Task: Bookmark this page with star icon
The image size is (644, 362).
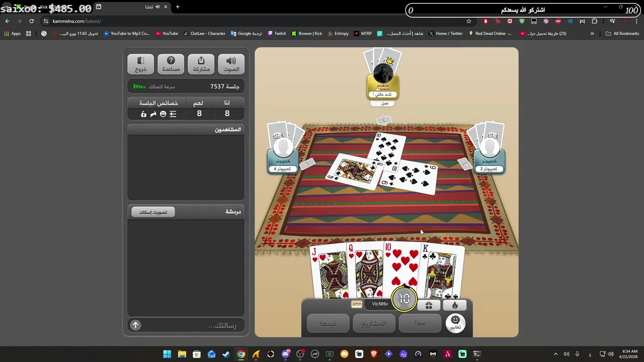Action: [469, 21]
